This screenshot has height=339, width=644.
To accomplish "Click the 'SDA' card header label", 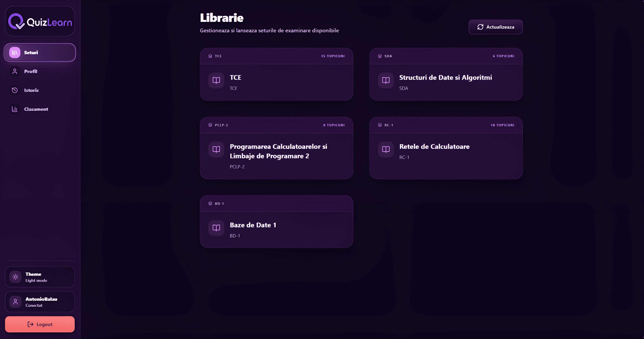I will (x=388, y=56).
